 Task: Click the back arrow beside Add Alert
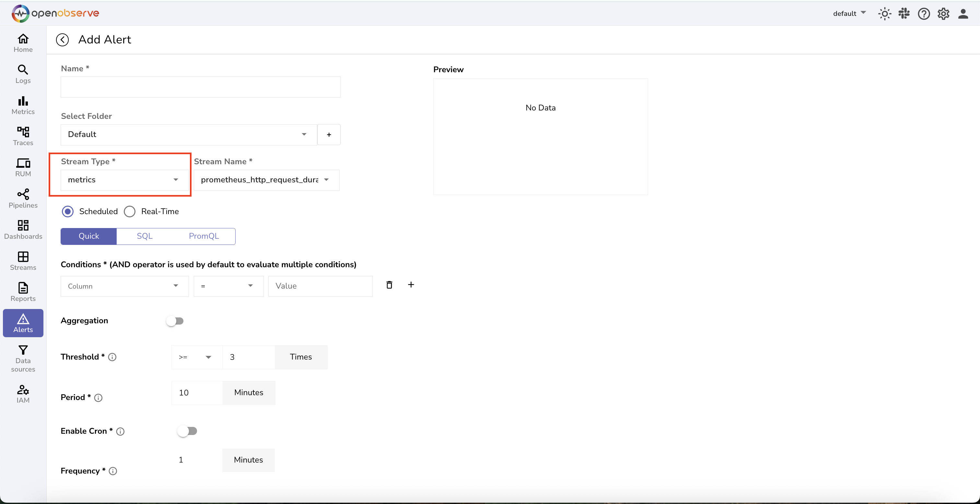pyautogui.click(x=62, y=40)
